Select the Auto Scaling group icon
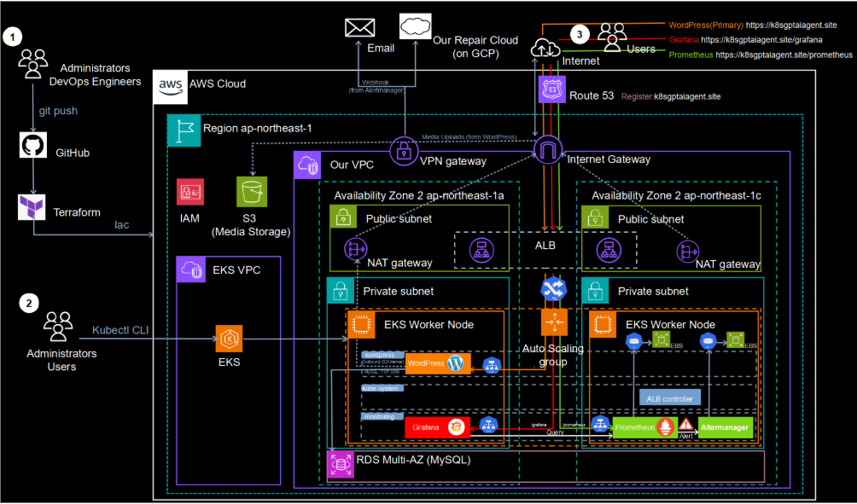This screenshot has height=504, width=857. [x=554, y=322]
